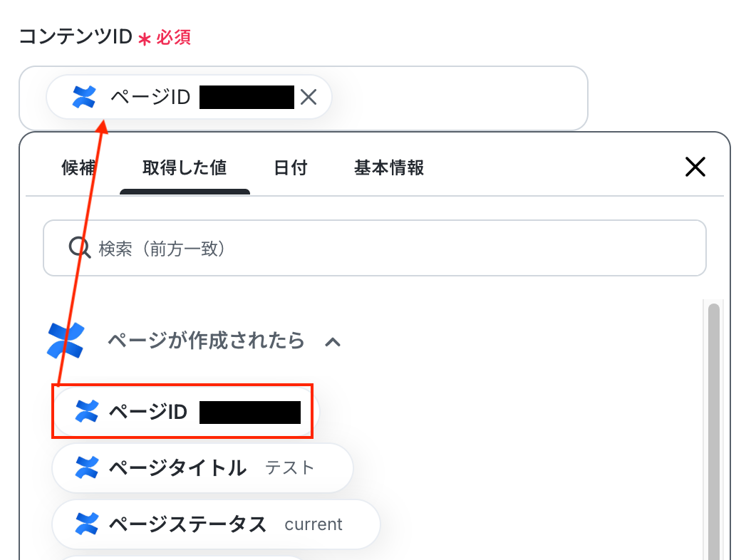Choose the ページステータス current value

[216, 524]
